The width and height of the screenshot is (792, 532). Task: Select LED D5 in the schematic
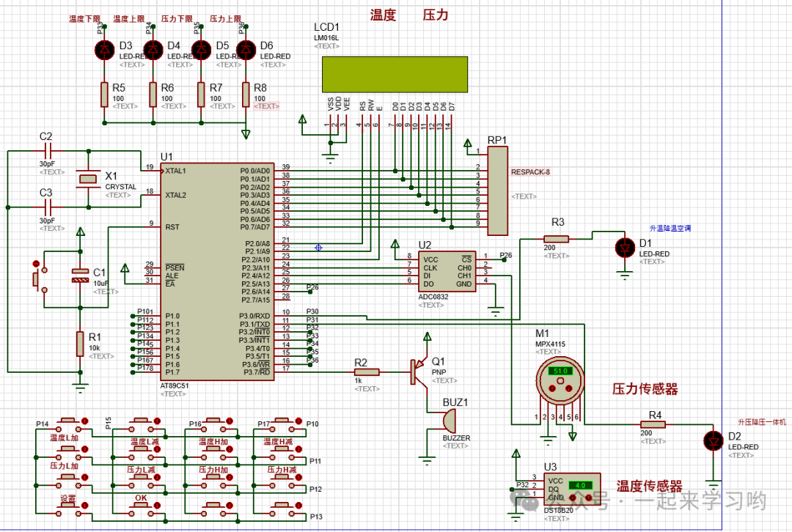pos(201,50)
